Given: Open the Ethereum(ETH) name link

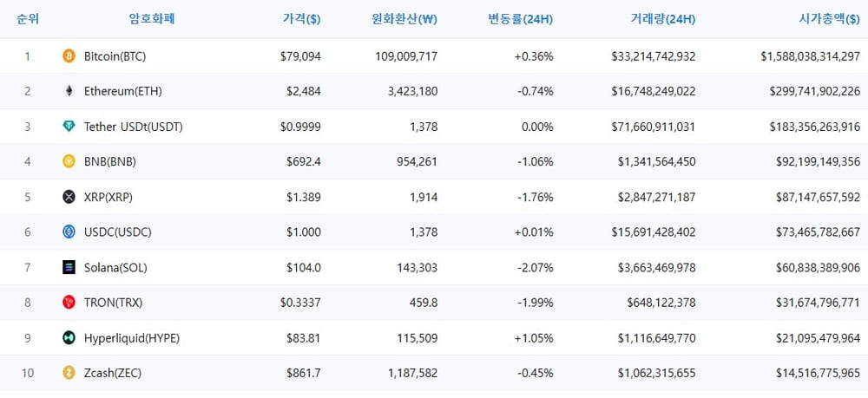Looking at the screenshot, I should coord(123,91).
